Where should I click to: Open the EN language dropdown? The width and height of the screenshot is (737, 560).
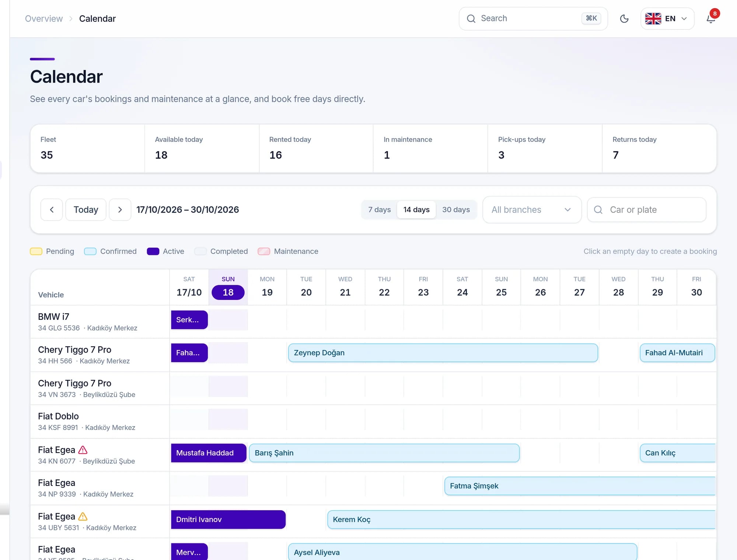click(667, 19)
